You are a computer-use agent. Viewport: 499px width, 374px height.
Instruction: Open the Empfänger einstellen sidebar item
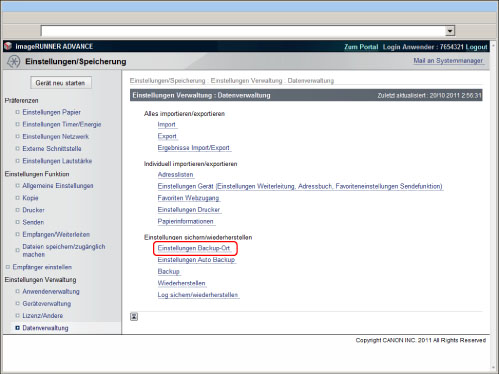click(42, 267)
